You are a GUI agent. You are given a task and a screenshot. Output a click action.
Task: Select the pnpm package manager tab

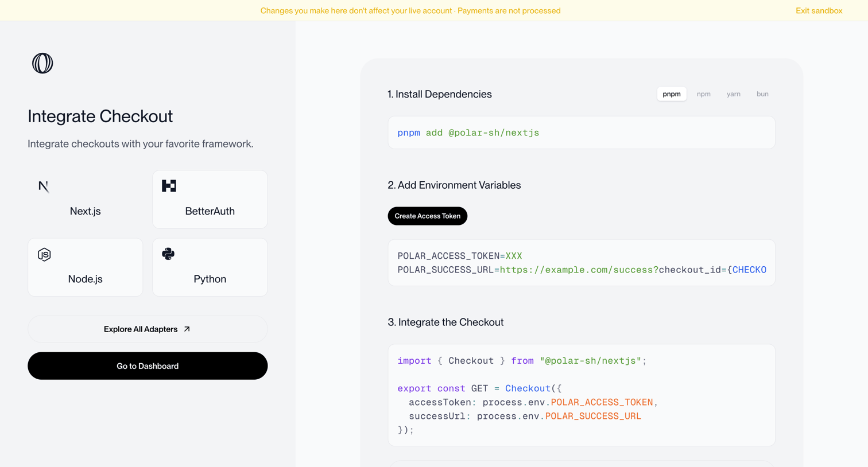click(672, 94)
